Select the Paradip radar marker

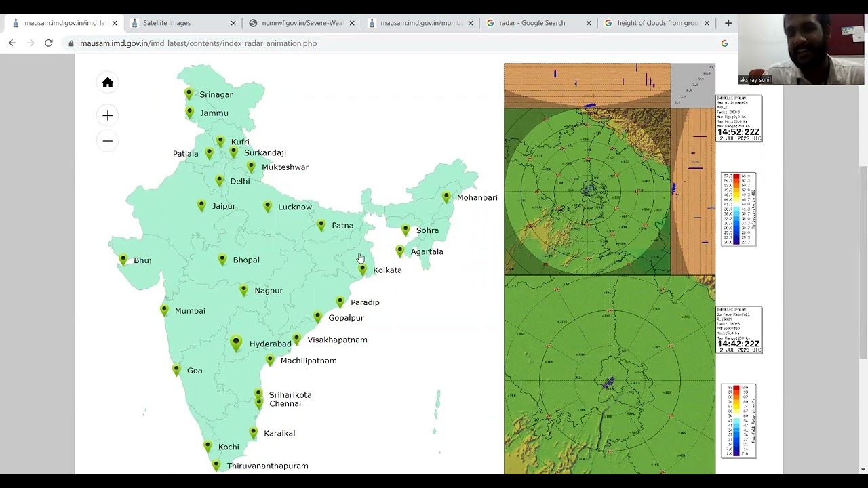(340, 302)
